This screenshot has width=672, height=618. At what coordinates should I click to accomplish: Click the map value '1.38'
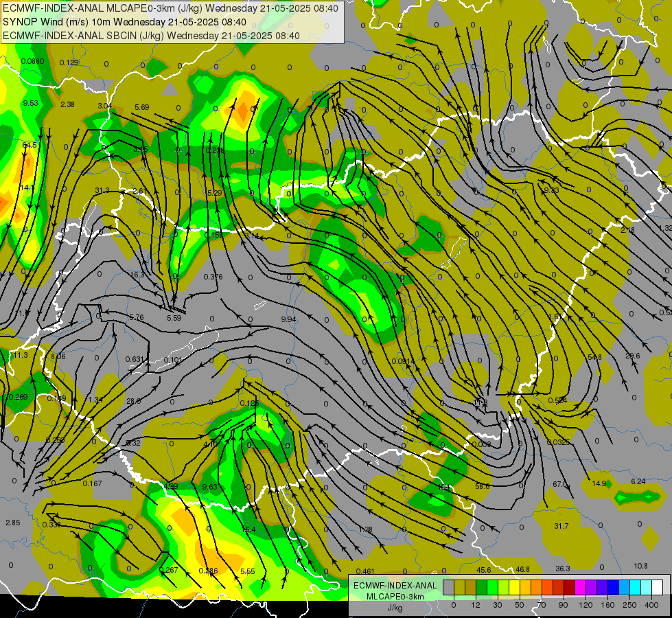point(366,529)
